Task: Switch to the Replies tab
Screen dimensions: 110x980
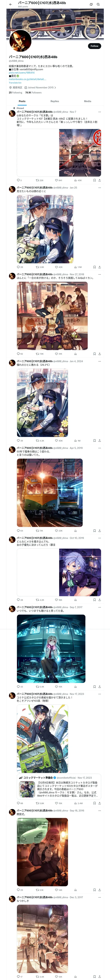Action: pos(55,101)
